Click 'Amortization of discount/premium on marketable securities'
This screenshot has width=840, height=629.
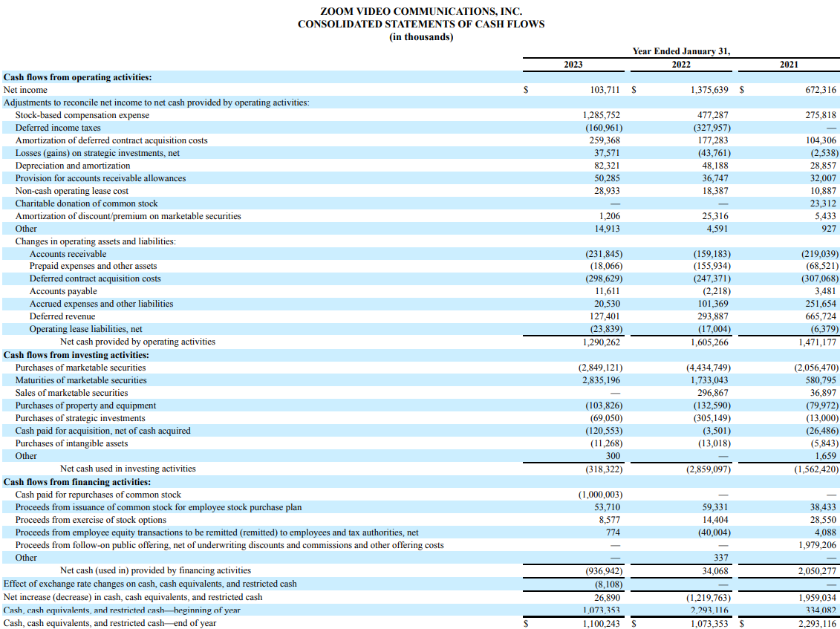point(128,216)
